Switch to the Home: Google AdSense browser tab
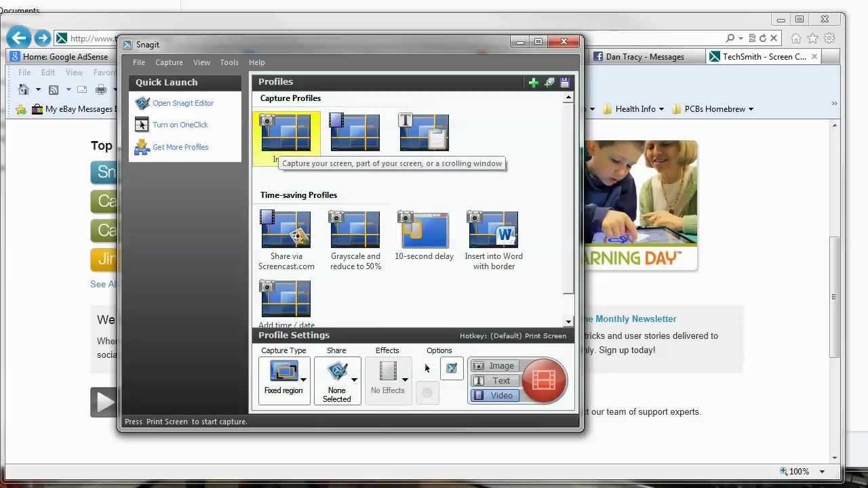Image resolution: width=868 pixels, height=488 pixels. tap(60, 57)
